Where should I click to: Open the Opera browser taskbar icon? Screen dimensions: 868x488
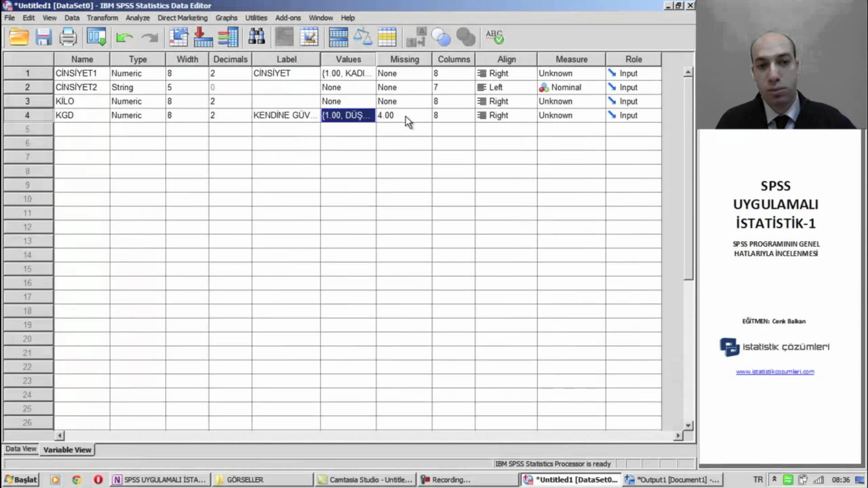[x=98, y=479]
